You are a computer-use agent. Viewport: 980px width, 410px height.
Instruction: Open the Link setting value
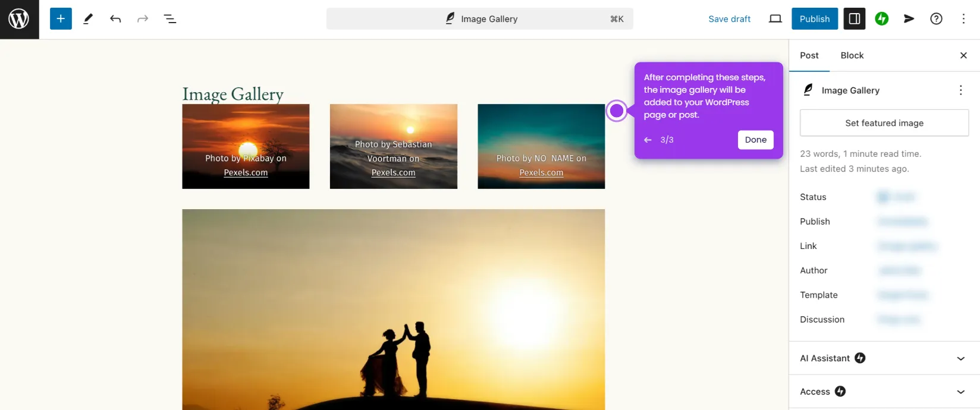coord(907,246)
